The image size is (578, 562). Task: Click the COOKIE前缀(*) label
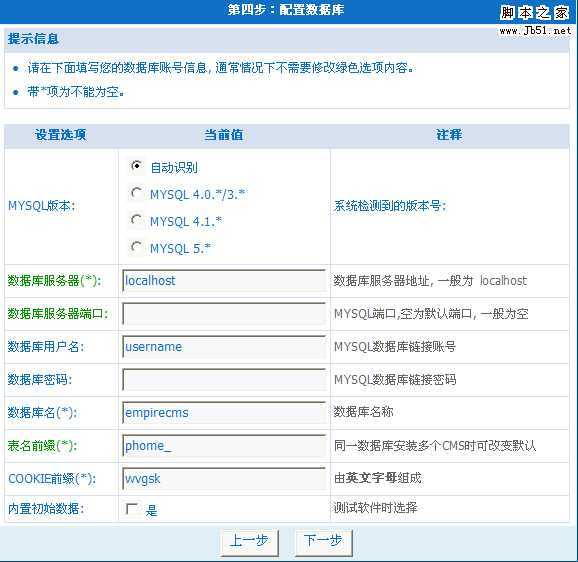pyautogui.click(x=52, y=479)
